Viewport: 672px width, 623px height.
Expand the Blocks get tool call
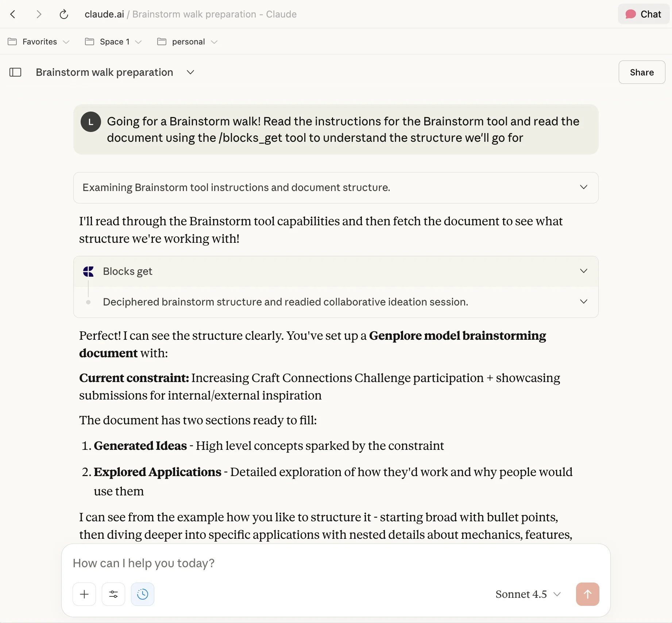pos(583,271)
